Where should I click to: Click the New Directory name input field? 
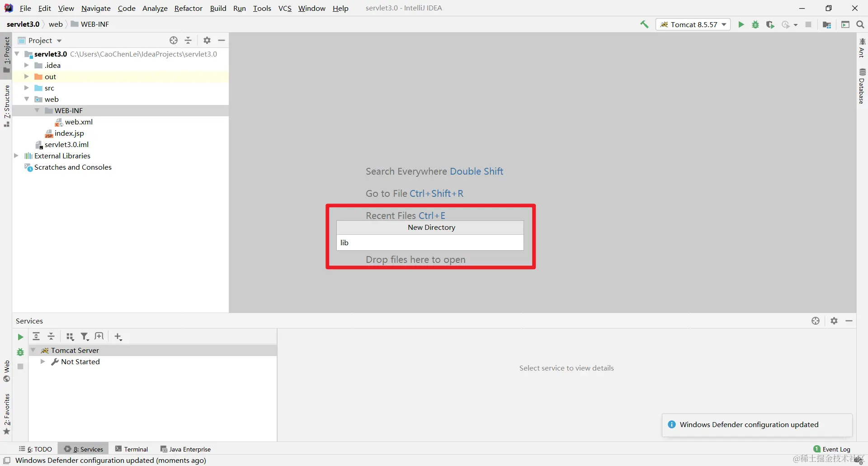tap(430, 243)
